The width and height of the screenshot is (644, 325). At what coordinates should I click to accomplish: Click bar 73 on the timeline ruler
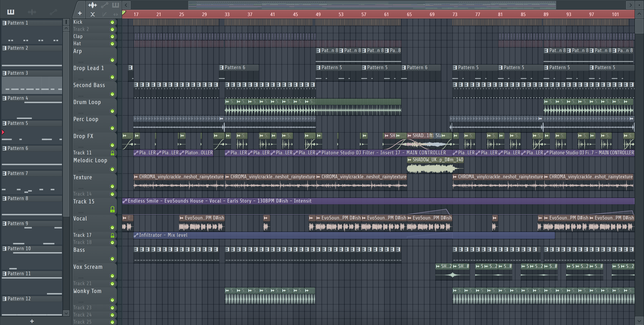click(455, 15)
